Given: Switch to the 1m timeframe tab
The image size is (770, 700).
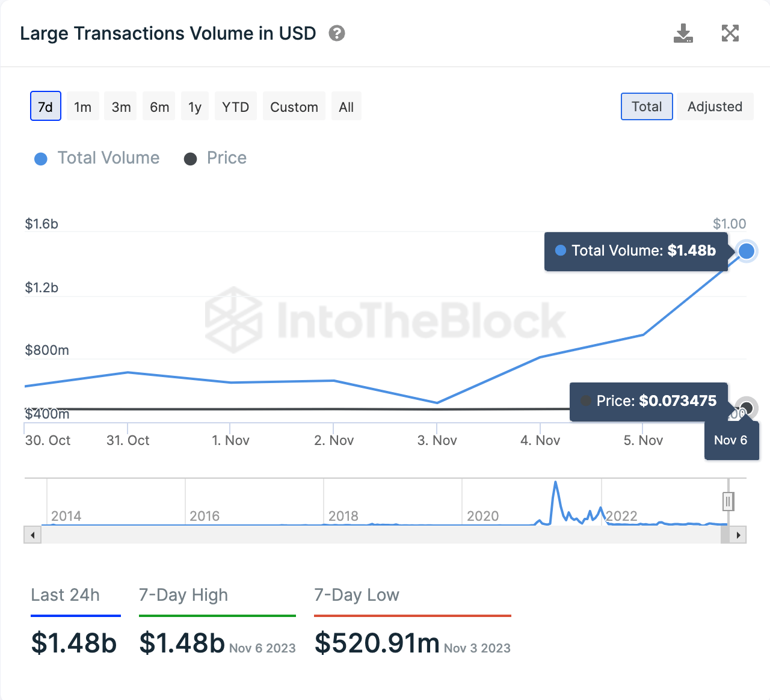Looking at the screenshot, I should click(x=82, y=106).
